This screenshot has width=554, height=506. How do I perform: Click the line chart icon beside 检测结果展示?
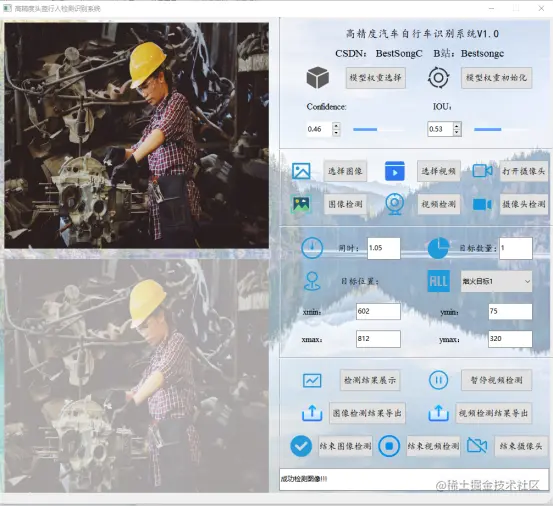pyautogui.click(x=312, y=381)
